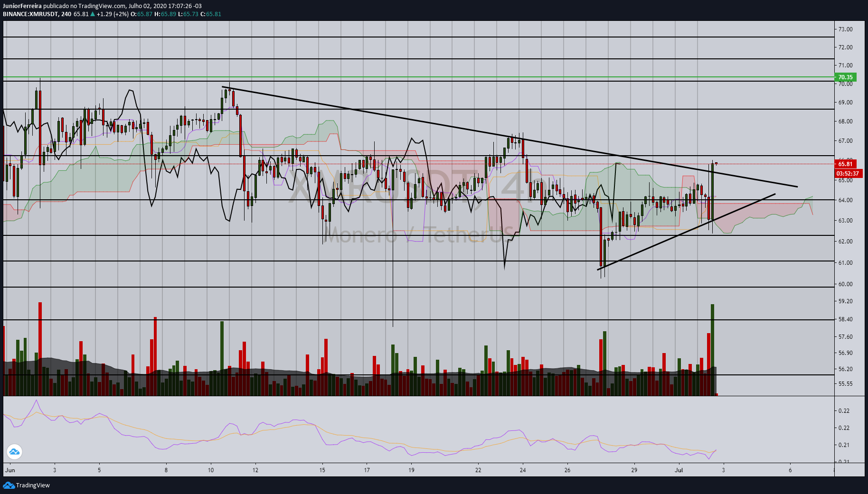This screenshot has width=868, height=494.
Task: Click the 62.00 price axis label
Action: 845,241
